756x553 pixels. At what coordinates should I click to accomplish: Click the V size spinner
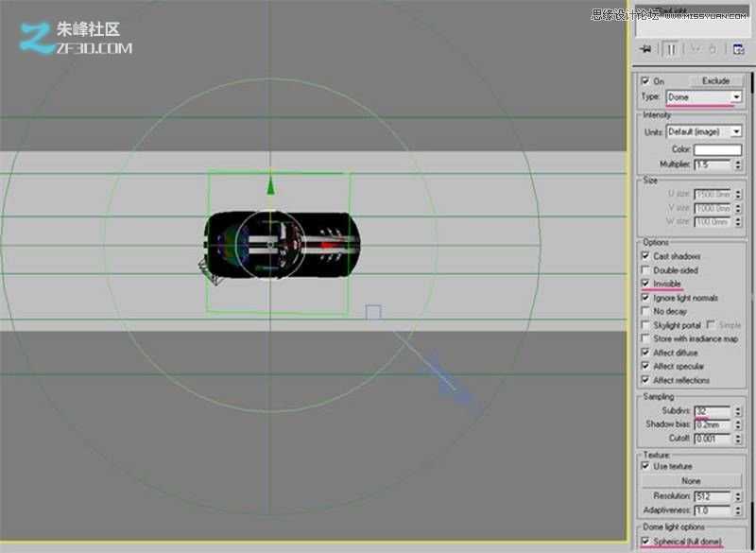[x=738, y=208]
